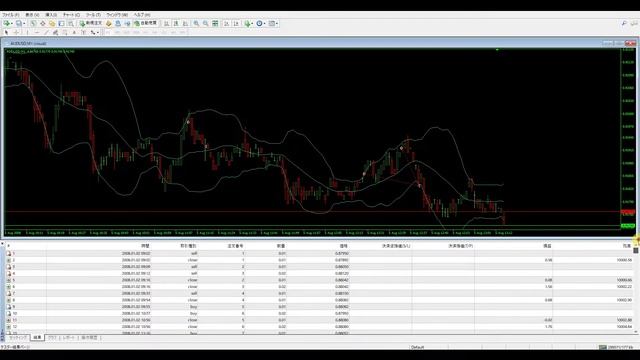Screen dimensions: 640x360
Task: Toggle the Navigator panel icon
Action: [x=52, y=23]
